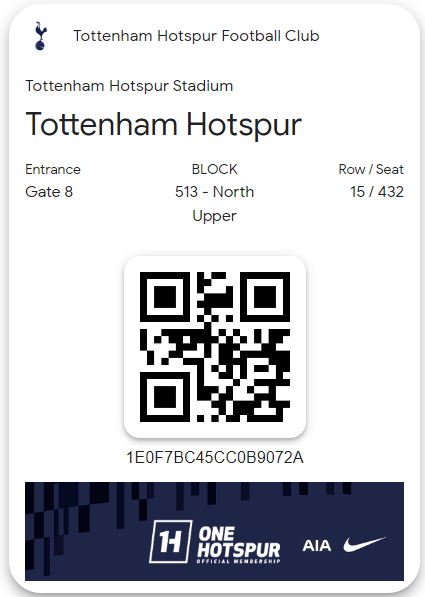Select the 513 - North Upper block value
The height and width of the screenshot is (597, 425).
pyautogui.click(x=214, y=204)
